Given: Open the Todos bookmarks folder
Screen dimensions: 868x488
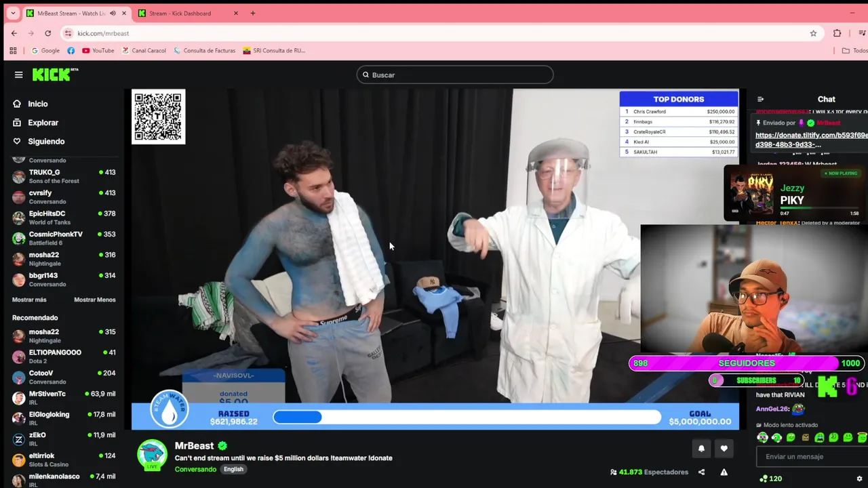Looking at the screenshot, I should coord(854,50).
